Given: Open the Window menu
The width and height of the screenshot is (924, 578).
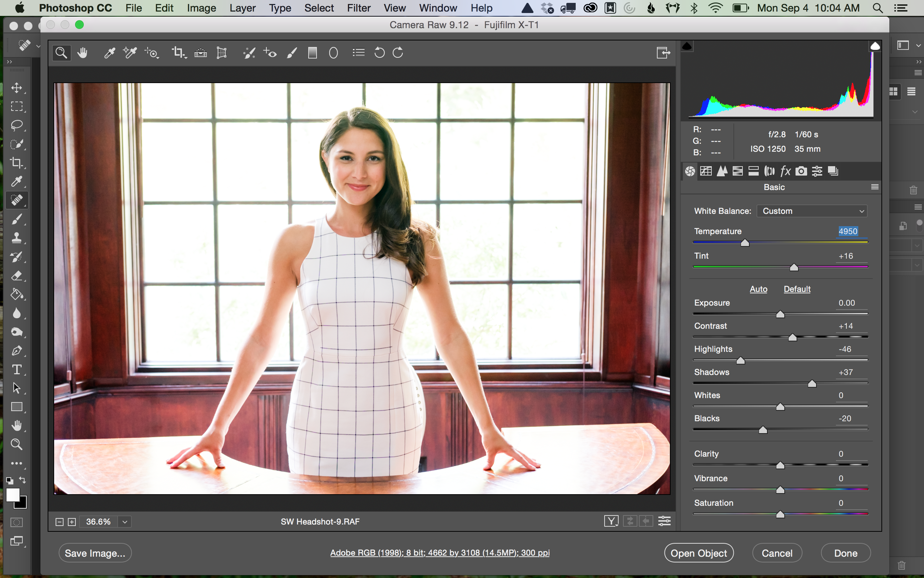Looking at the screenshot, I should pyautogui.click(x=437, y=8).
